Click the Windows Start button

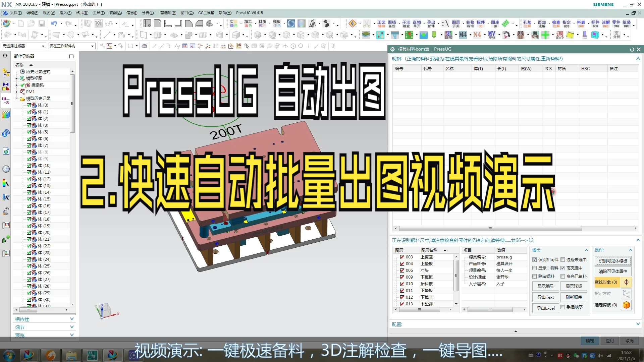(9, 355)
